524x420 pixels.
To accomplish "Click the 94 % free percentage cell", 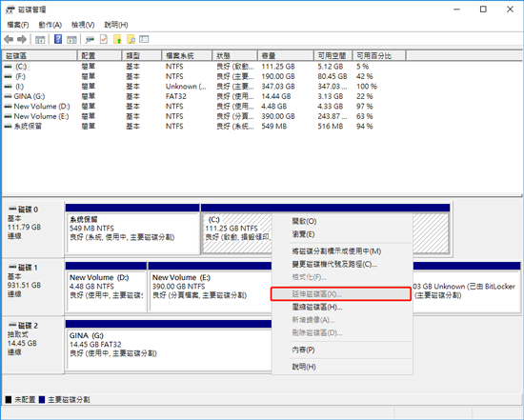I will click(365, 127).
